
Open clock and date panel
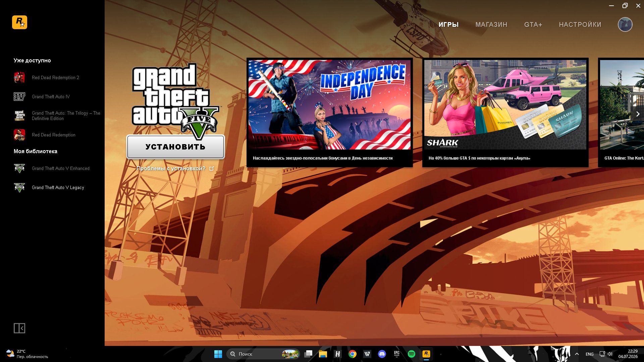pos(628,354)
